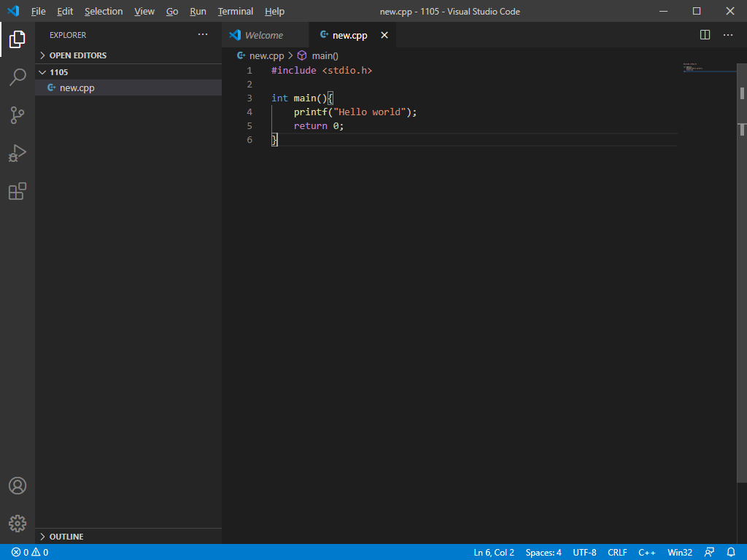Change encoding via UTF-8
This screenshot has width=747, height=560.
[584, 553]
